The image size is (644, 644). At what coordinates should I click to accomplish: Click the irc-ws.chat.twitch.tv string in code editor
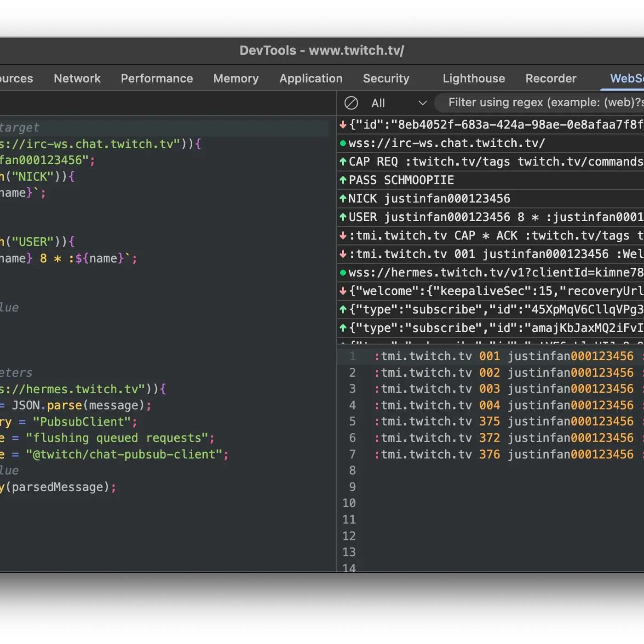(90, 144)
